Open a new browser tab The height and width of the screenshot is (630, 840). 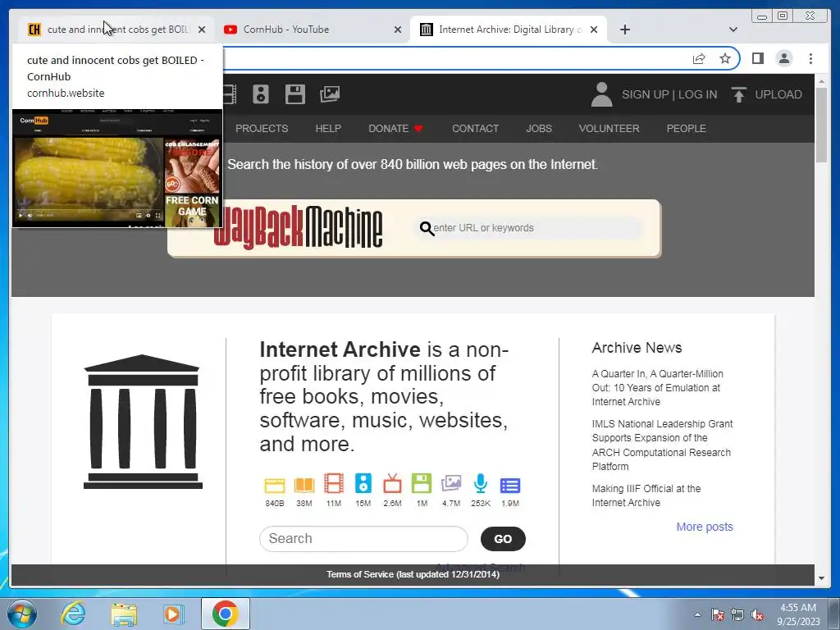tap(624, 30)
